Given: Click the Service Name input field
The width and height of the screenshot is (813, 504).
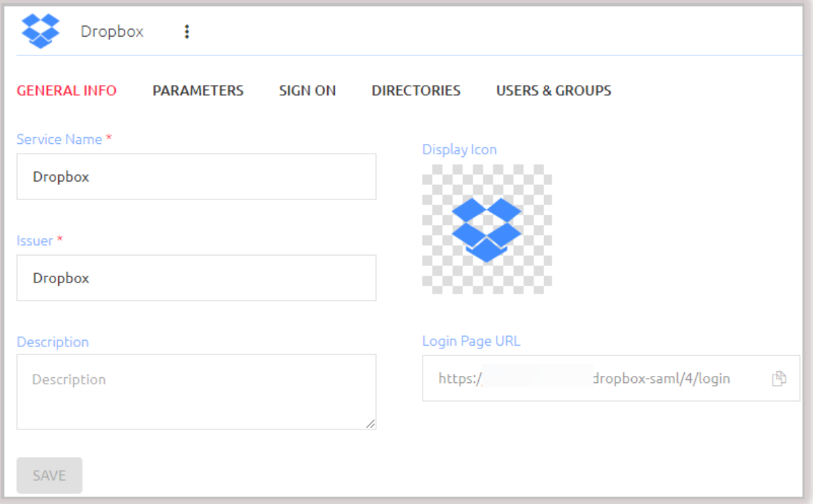Looking at the screenshot, I should [x=196, y=176].
